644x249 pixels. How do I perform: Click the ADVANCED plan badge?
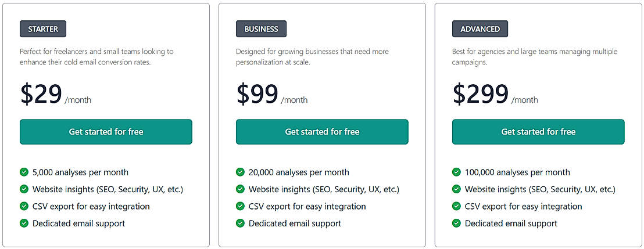[x=480, y=29]
